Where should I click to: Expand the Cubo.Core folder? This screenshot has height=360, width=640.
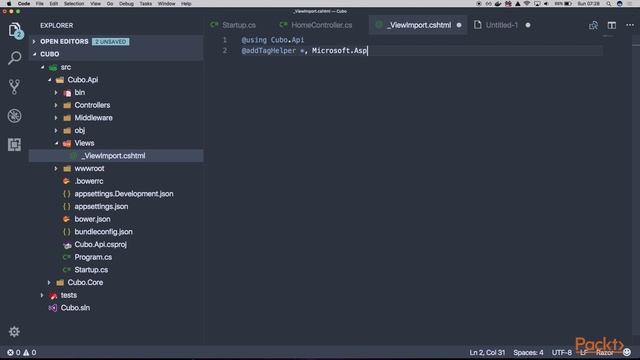tap(49, 282)
